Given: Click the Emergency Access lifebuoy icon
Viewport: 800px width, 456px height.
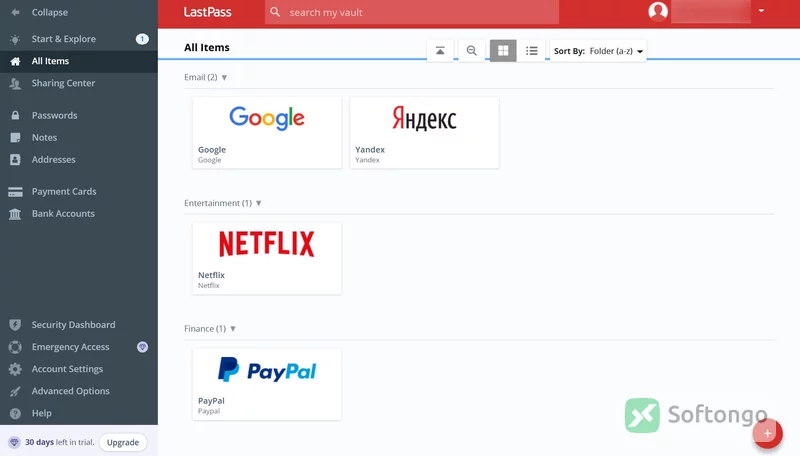Looking at the screenshot, I should tap(15, 347).
